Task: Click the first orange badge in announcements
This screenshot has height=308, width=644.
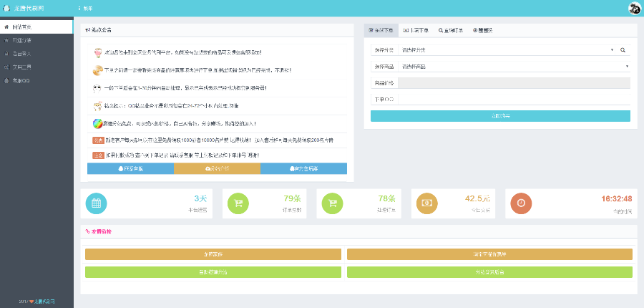Action: pos(98,140)
